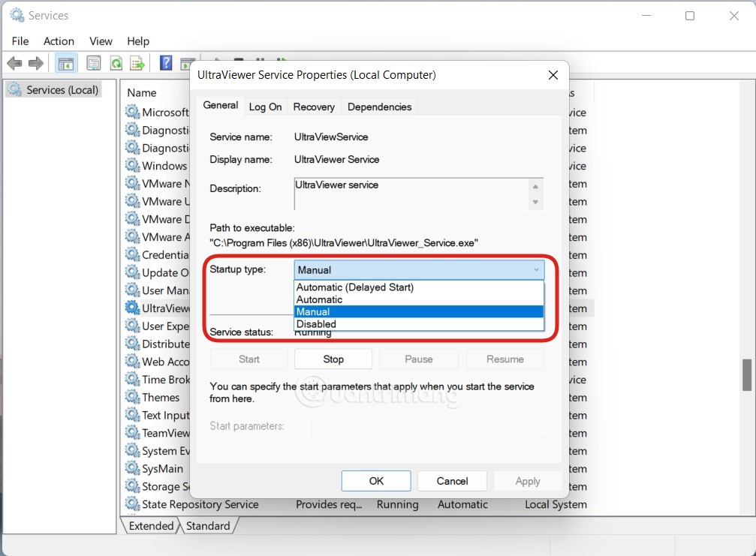Click the Refresh toolbar icon
The height and width of the screenshot is (556, 756).
[x=116, y=63]
